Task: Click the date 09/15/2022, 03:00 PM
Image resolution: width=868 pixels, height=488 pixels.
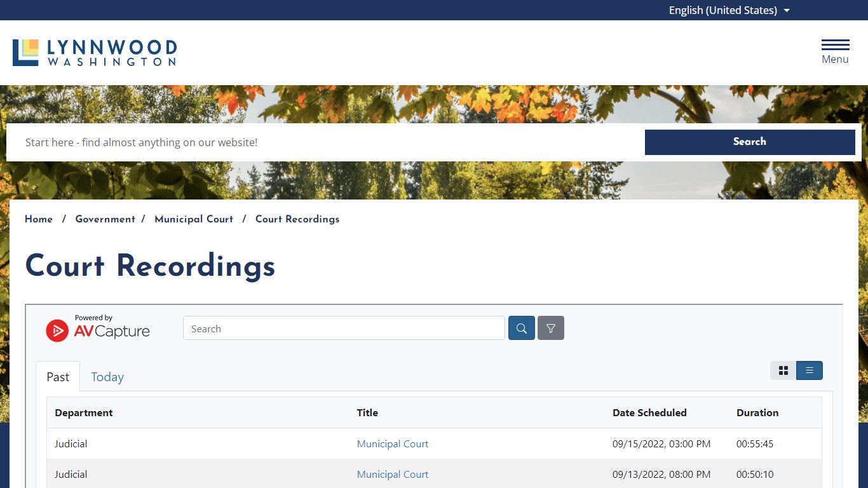Action: [x=661, y=444]
